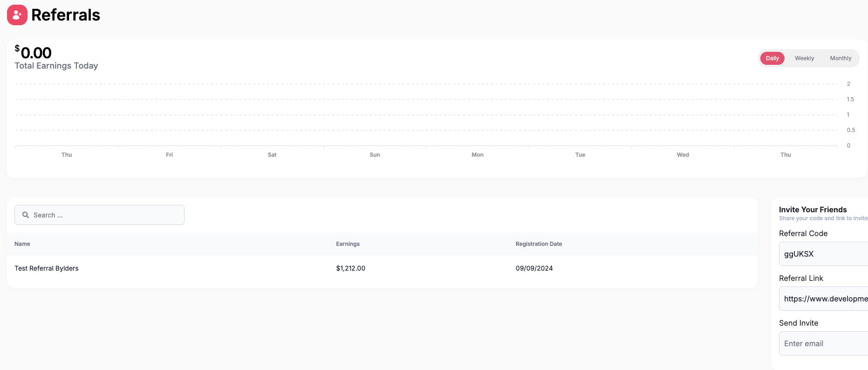This screenshot has width=868, height=370.
Task: Select the Daily view toggle
Action: tap(772, 58)
